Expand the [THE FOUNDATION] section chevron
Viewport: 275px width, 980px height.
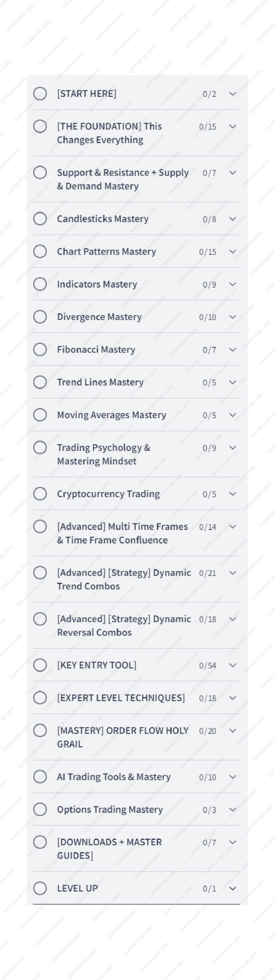(x=233, y=126)
